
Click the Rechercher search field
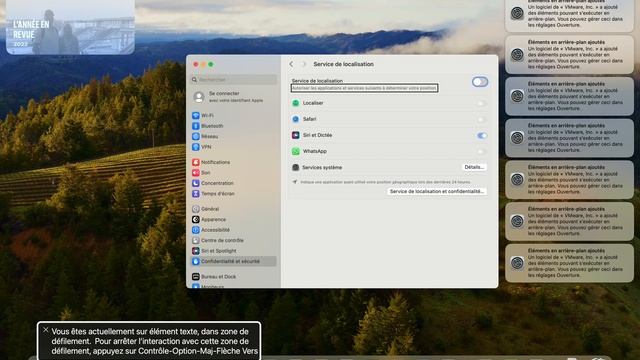(234, 80)
